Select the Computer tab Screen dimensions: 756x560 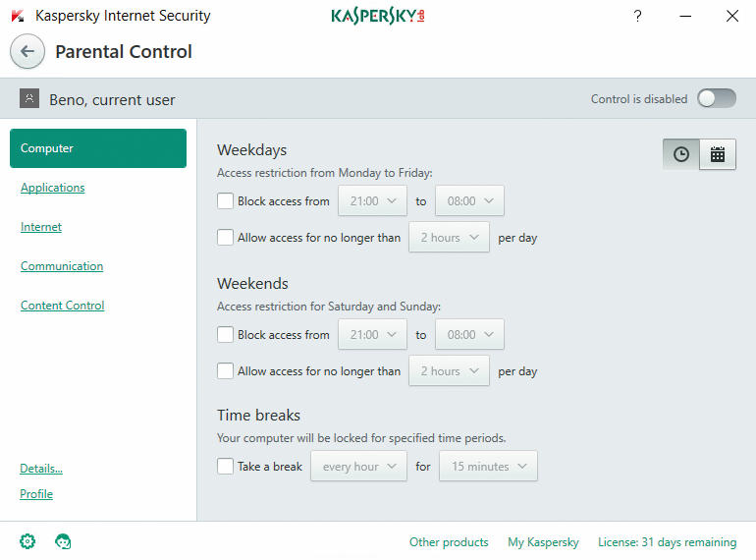[98, 148]
